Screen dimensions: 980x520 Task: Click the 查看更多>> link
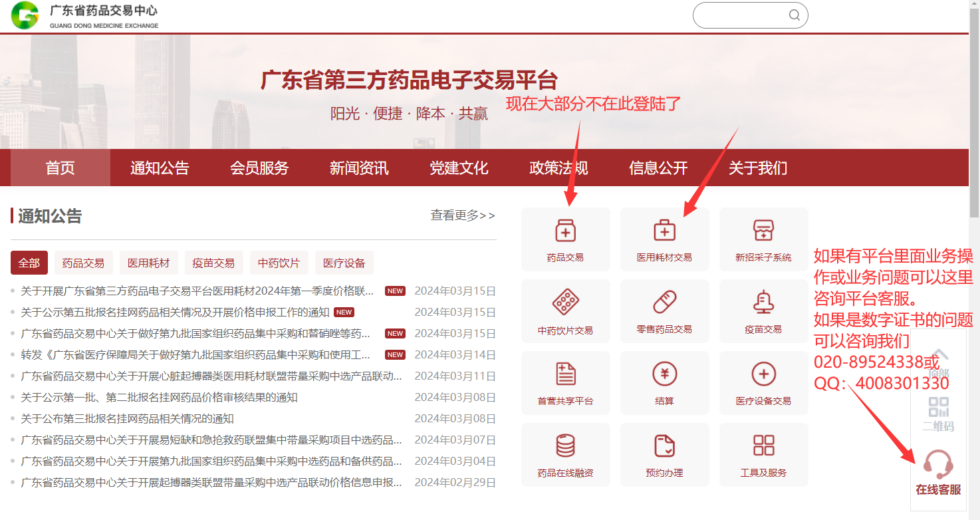(x=463, y=215)
